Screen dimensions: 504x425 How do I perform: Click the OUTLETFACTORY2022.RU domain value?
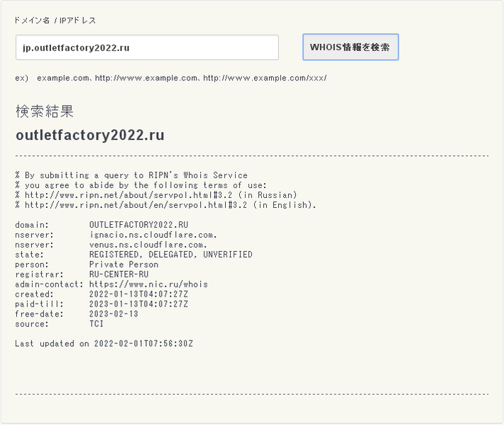(x=138, y=224)
